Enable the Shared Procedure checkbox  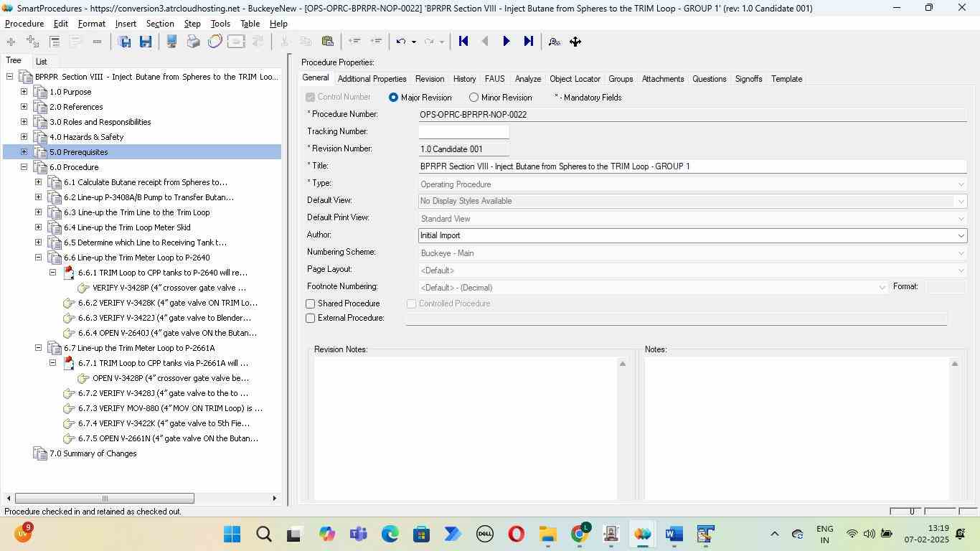(311, 304)
